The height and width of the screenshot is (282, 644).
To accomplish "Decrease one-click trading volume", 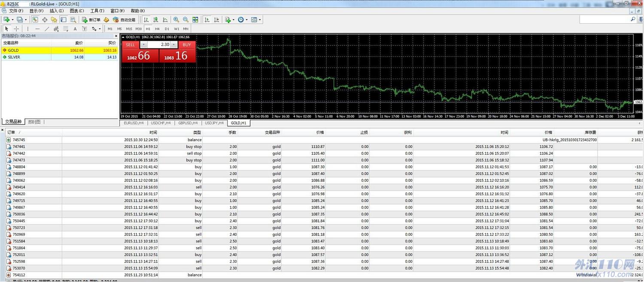I will [144, 45].
